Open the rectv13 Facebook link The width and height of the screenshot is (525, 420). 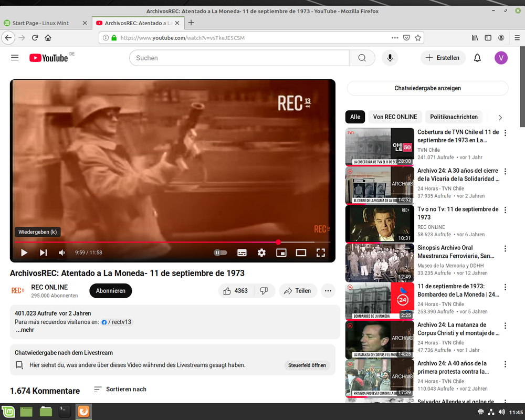coord(117,322)
